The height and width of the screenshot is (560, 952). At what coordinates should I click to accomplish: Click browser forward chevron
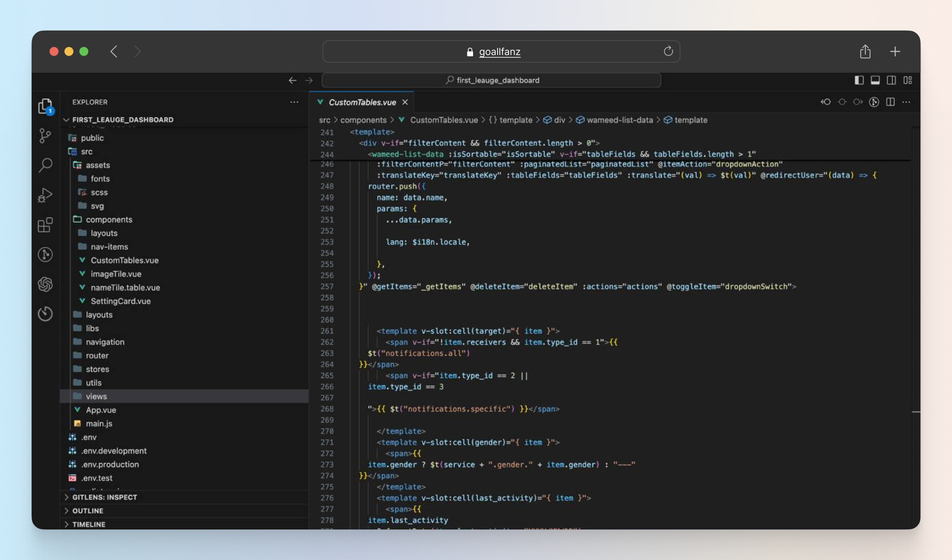coord(137,51)
